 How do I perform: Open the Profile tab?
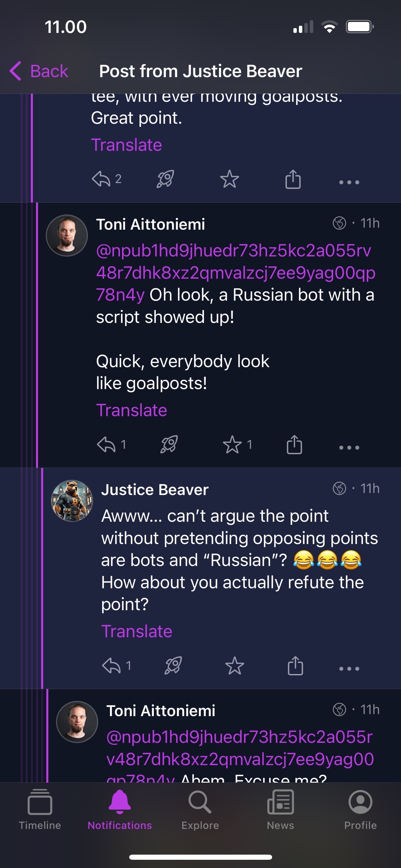[x=360, y=810]
